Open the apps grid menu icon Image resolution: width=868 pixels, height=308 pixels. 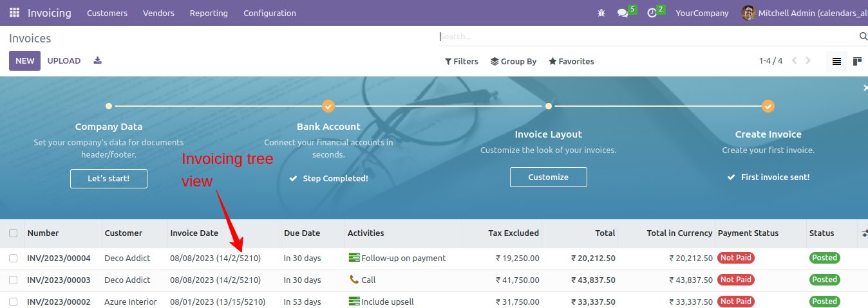click(14, 13)
